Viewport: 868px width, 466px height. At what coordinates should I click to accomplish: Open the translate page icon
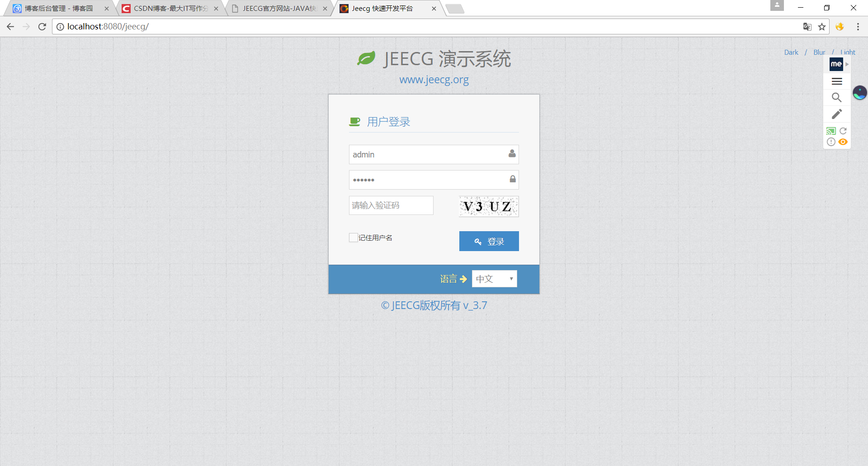click(x=807, y=27)
